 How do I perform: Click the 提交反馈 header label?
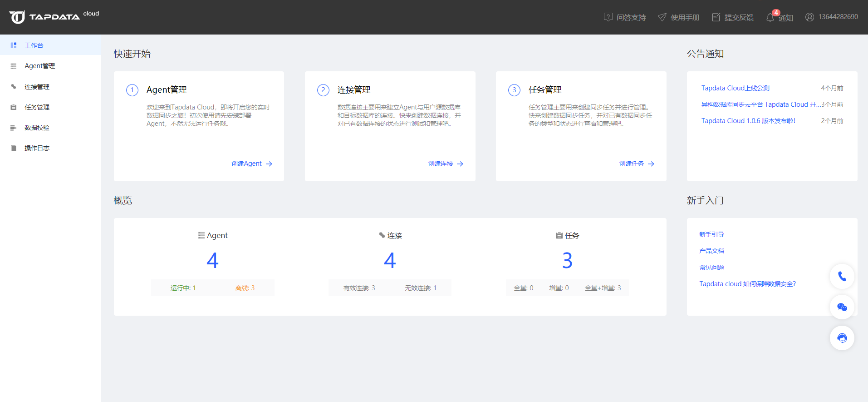tap(739, 17)
